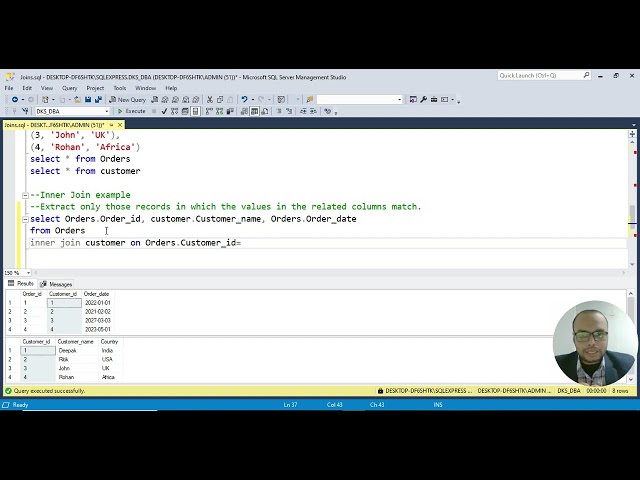This screenshot has height=480, width=640.
Task: Open standard toolbar overflow options arrow
Action: [x=458, y=102]
